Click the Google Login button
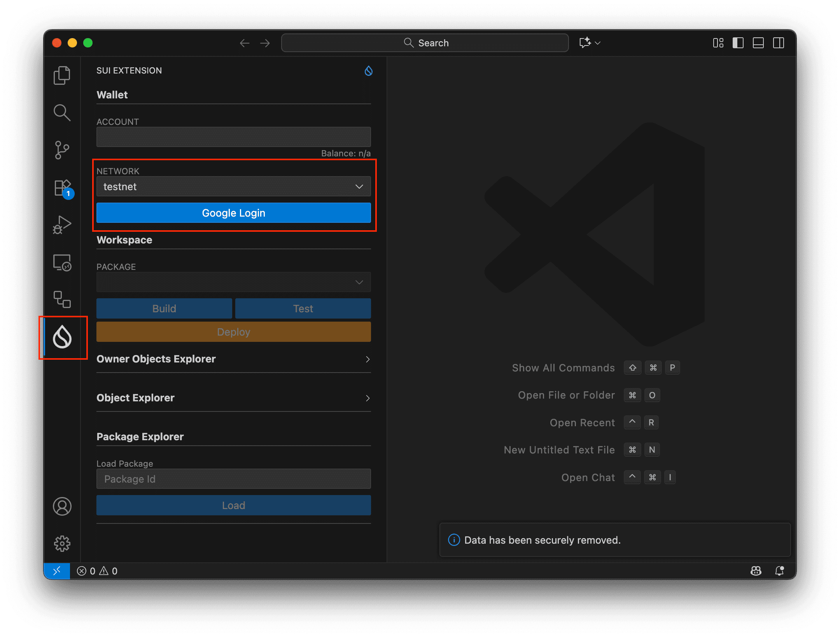Image resolution: width=840 pixels, height=637 pixels. click(233, 213)
